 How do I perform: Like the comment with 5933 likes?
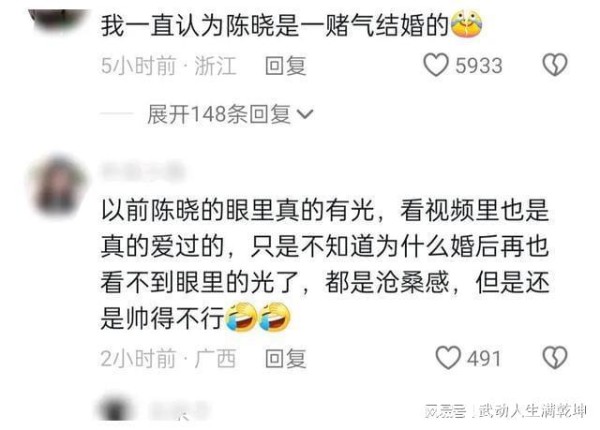[436, 65]
